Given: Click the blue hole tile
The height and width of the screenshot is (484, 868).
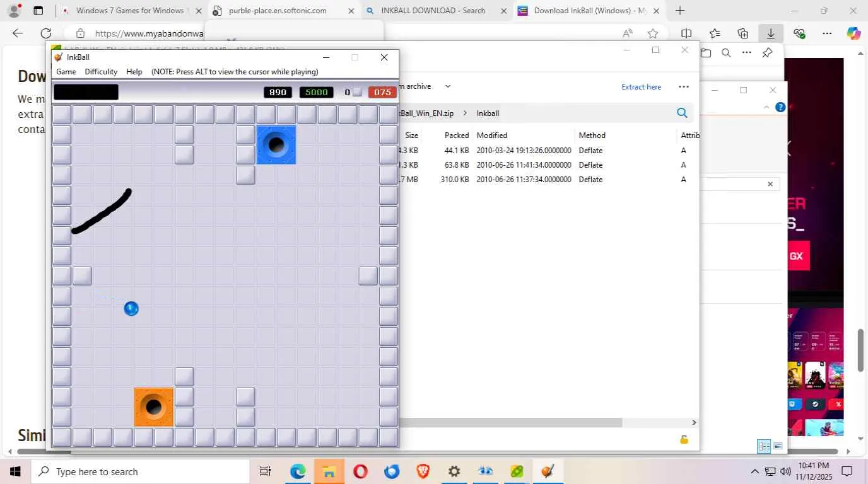Looking at the screenshot, I should [x=276, y=145].
